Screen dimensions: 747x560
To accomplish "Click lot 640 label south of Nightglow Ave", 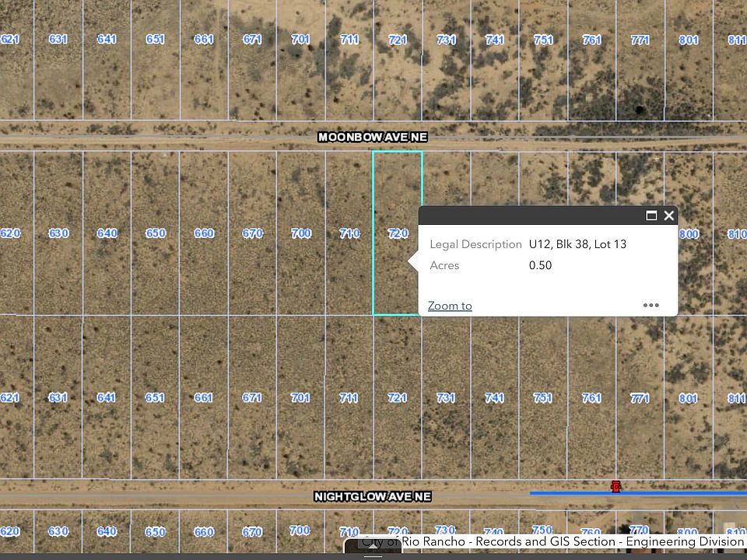I will point(107,531).
